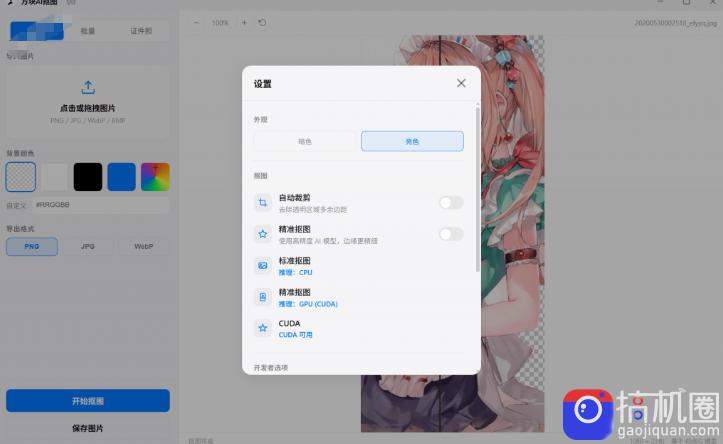Click the 开始抠图 button
Image resolution: width=723 pixels, height=444 pixels.
(x=88, y=401)
